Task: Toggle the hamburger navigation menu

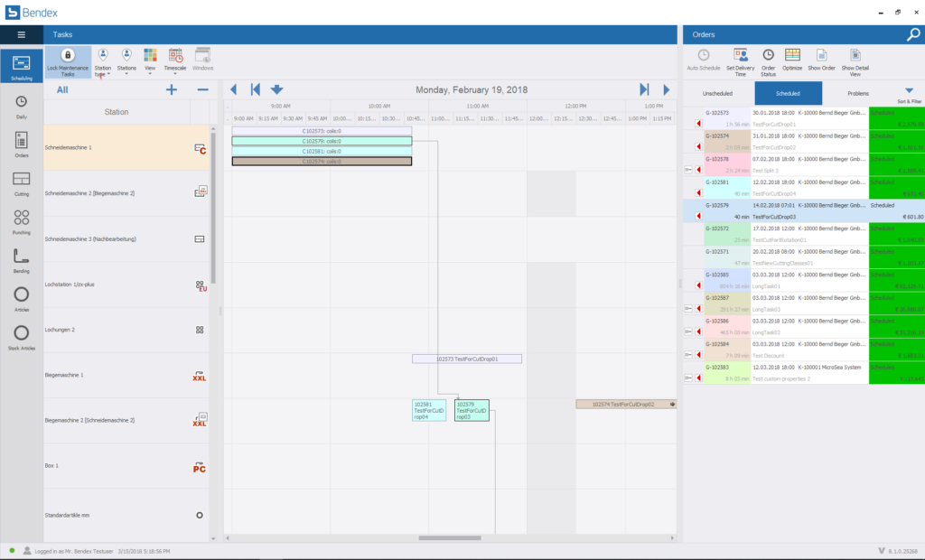Action: pos(22,34)
